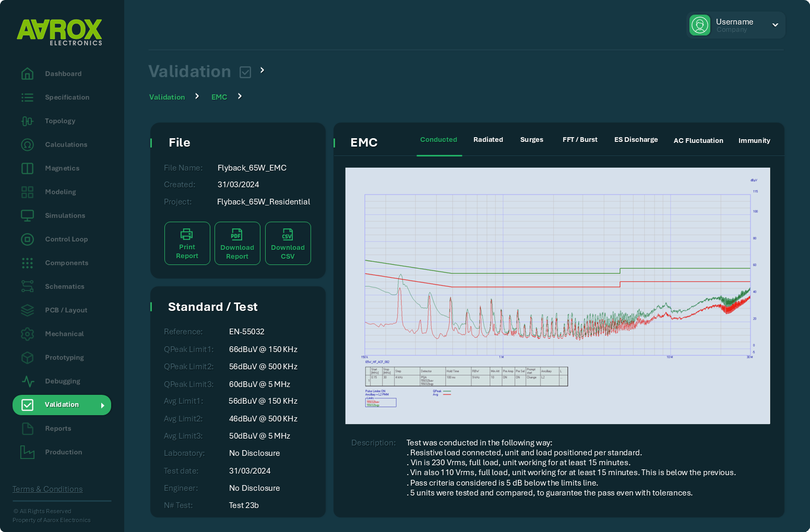Go to the Production module
The width and height of the screenshot is (810, 532).
pos(63,452)
